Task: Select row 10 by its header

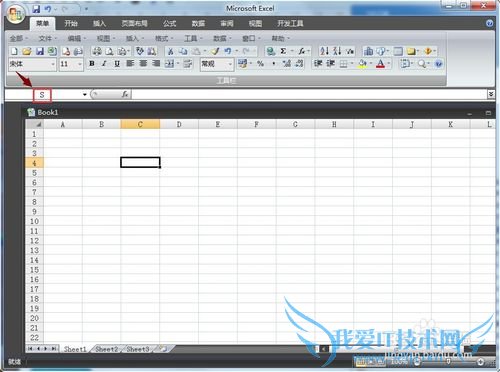Action: [x=34, y=221]
